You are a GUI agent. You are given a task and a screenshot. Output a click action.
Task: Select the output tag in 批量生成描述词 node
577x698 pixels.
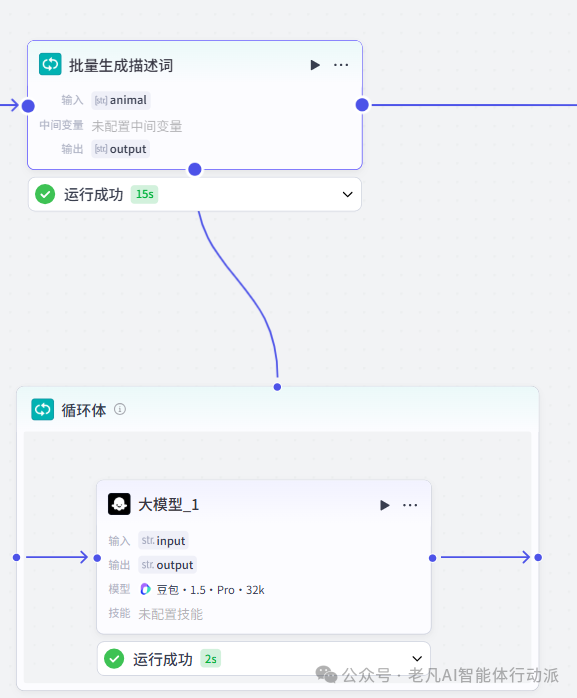(121, 149)
